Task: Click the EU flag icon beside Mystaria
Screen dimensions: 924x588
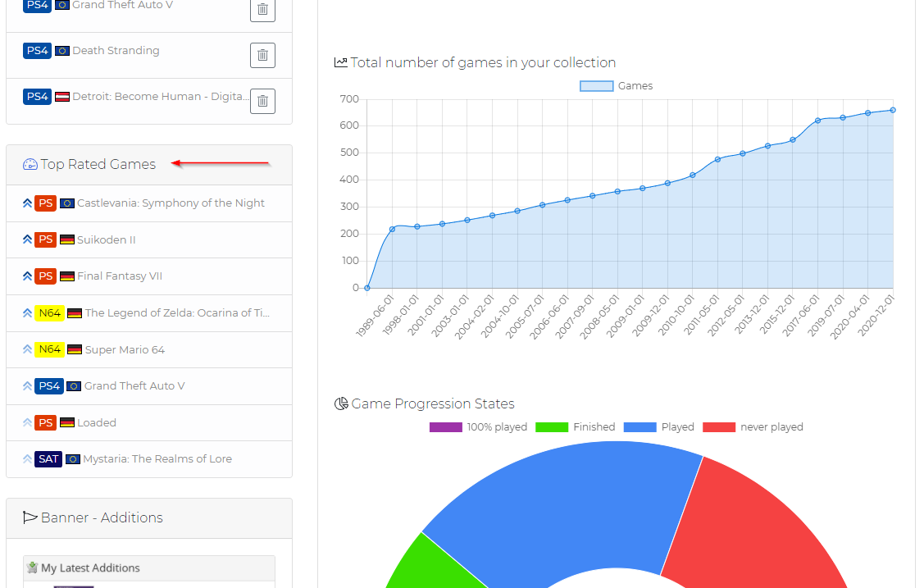Action: pyautogui.click(x=73, y=459)
